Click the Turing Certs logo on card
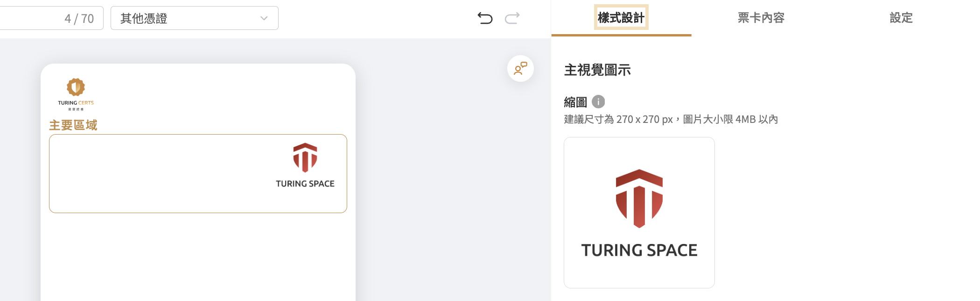Image resolution: width=980 pixels, height=301 pixels. tap(76, 94)
